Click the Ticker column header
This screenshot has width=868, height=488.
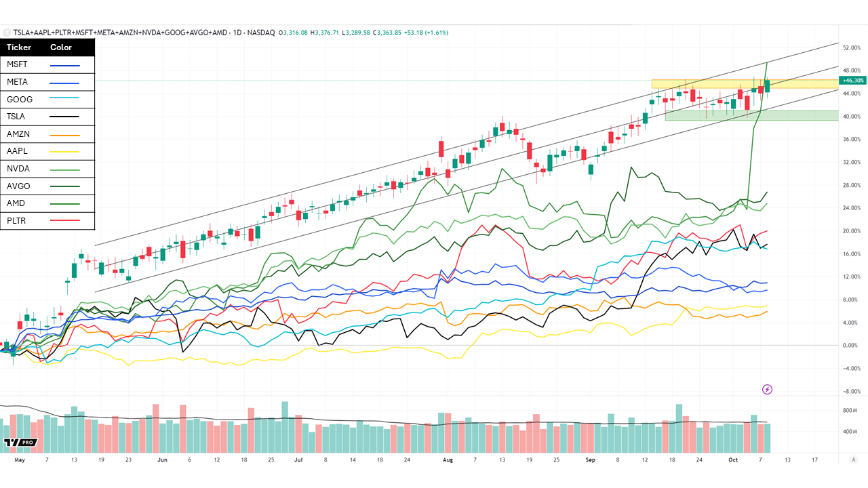coord(18,47)
